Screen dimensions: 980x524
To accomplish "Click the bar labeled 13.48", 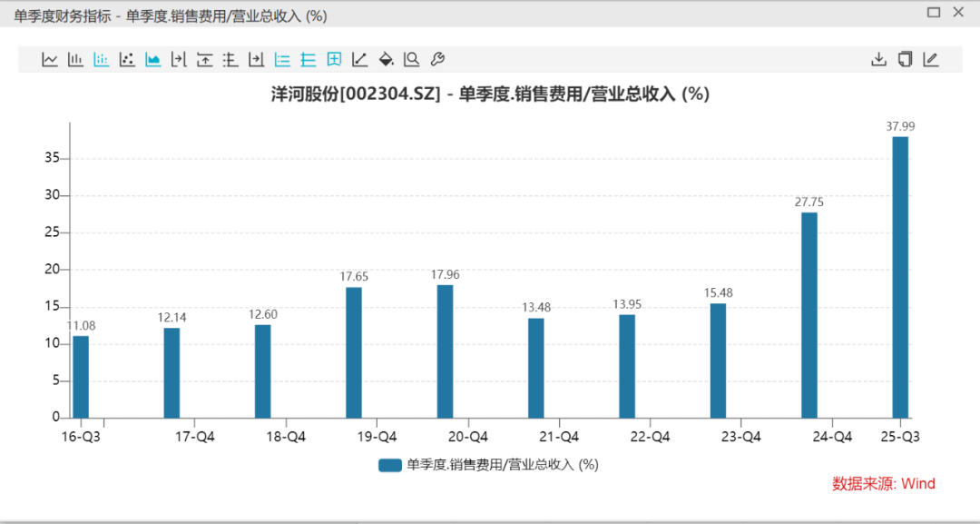I will (x=535, y=369).
